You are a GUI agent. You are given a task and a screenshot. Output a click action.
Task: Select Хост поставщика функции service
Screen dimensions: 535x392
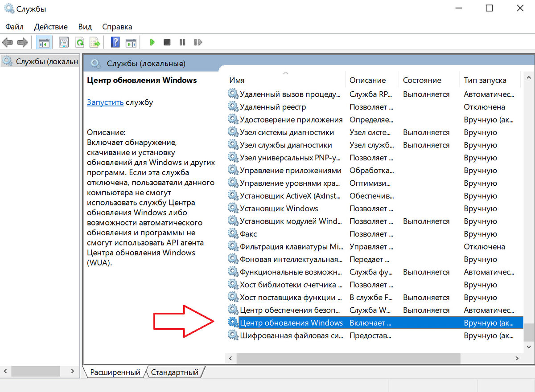[x=291, y=297]
